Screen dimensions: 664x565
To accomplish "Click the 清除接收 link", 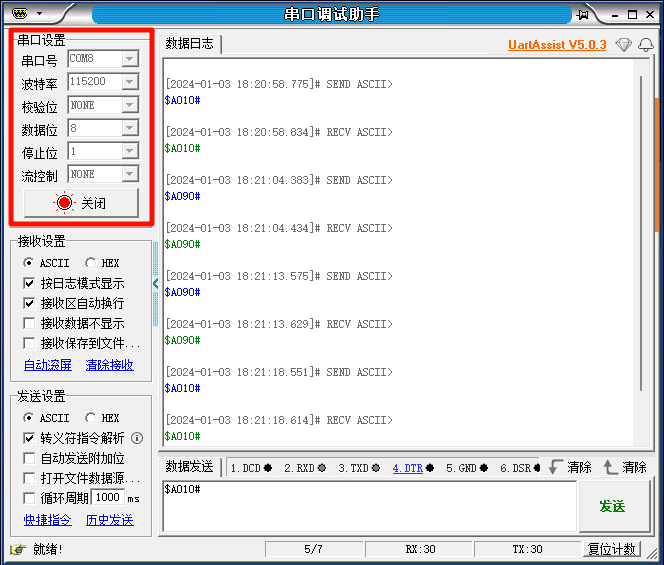I will click(109, 365).
